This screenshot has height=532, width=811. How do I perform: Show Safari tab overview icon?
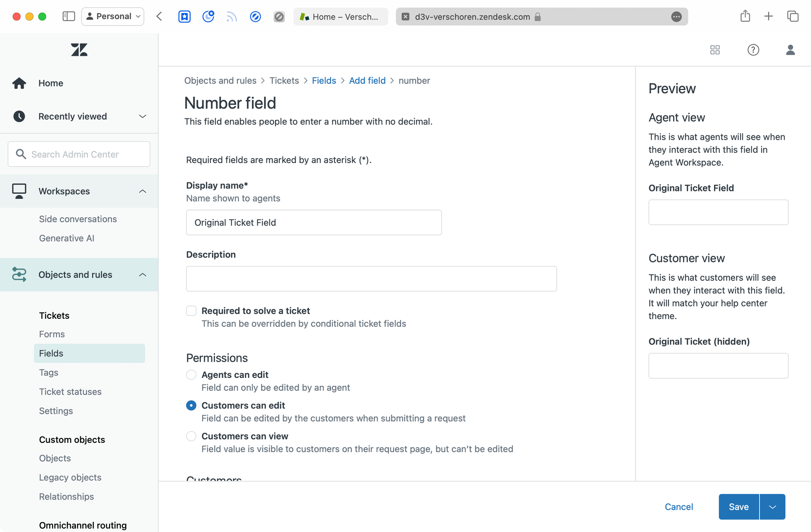(x=792, y=17)
